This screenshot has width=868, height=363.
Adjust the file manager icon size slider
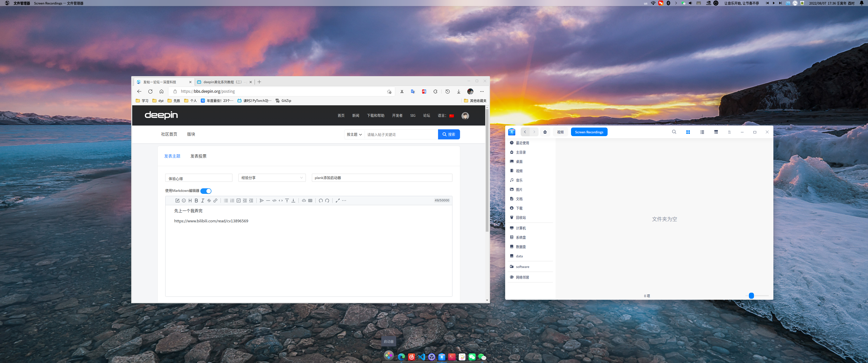(751, 296)
